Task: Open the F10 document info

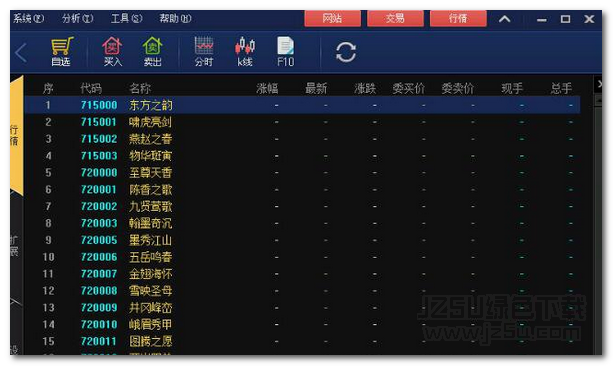Action: (286, 52)
